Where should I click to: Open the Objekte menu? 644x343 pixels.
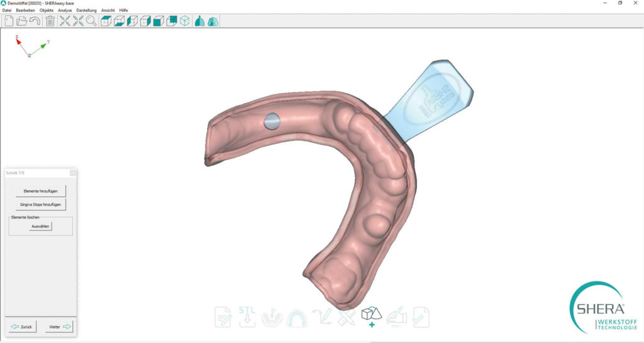[x=47, y=10]
